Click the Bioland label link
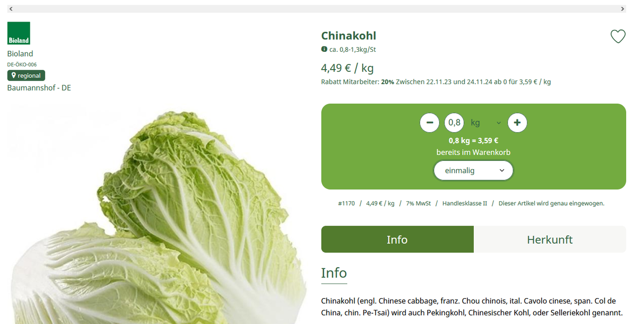644x324 pixels. (x=20, y=53)
